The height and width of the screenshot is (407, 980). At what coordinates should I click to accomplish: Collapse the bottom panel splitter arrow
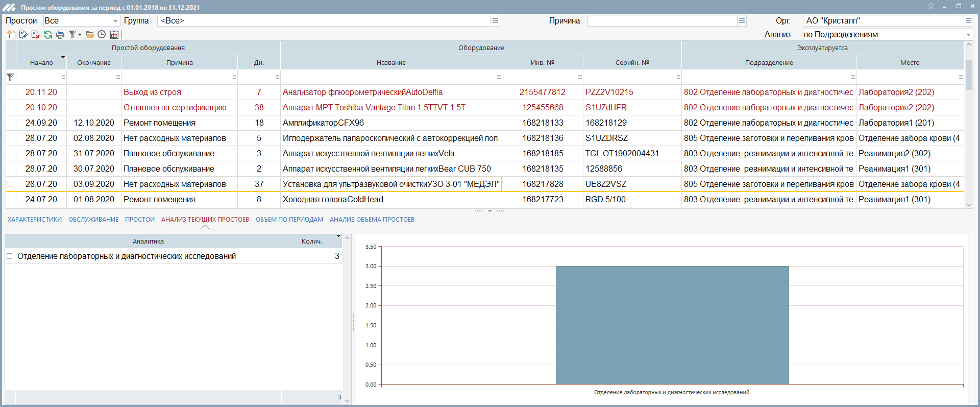(489, 211)
